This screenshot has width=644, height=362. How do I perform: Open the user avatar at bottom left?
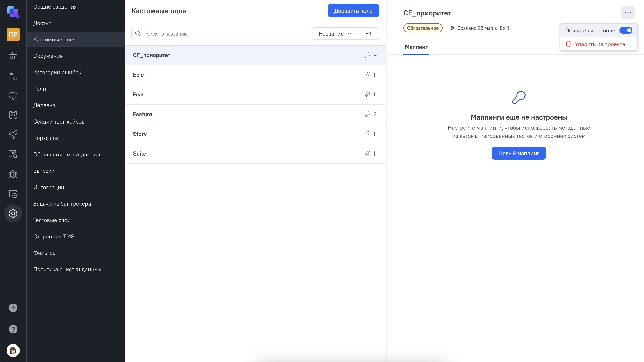point(13,350)
